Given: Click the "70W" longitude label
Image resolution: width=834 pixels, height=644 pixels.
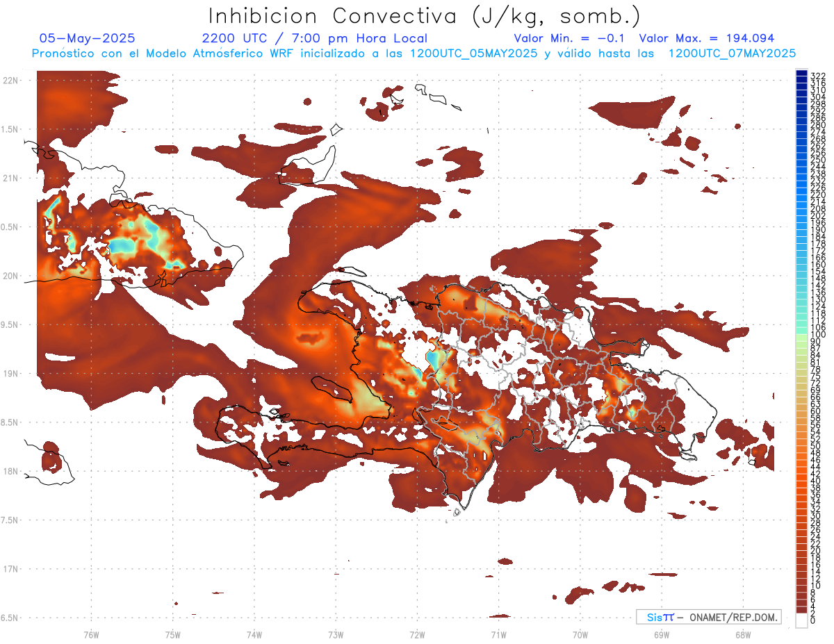Looking at the screenshot, I should pos(580,634).
